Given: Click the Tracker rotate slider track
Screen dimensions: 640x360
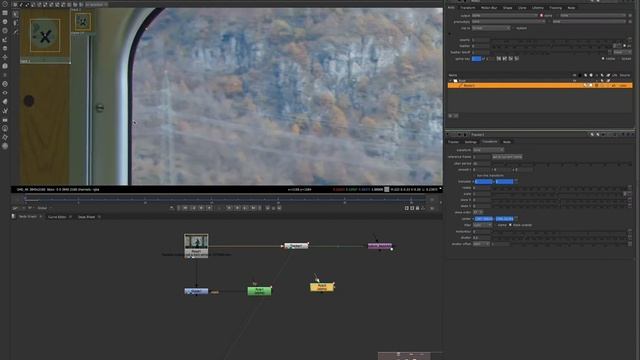Looking at the screenshot, I should click(x=559, y=188).
